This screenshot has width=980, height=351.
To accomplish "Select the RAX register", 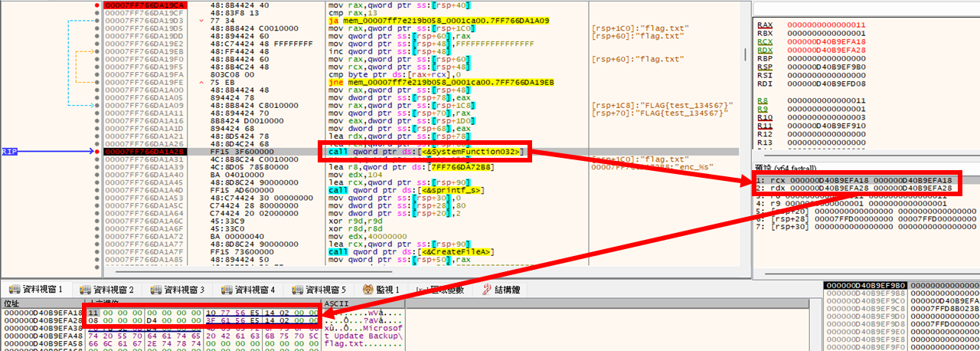I will coord(764,25).
